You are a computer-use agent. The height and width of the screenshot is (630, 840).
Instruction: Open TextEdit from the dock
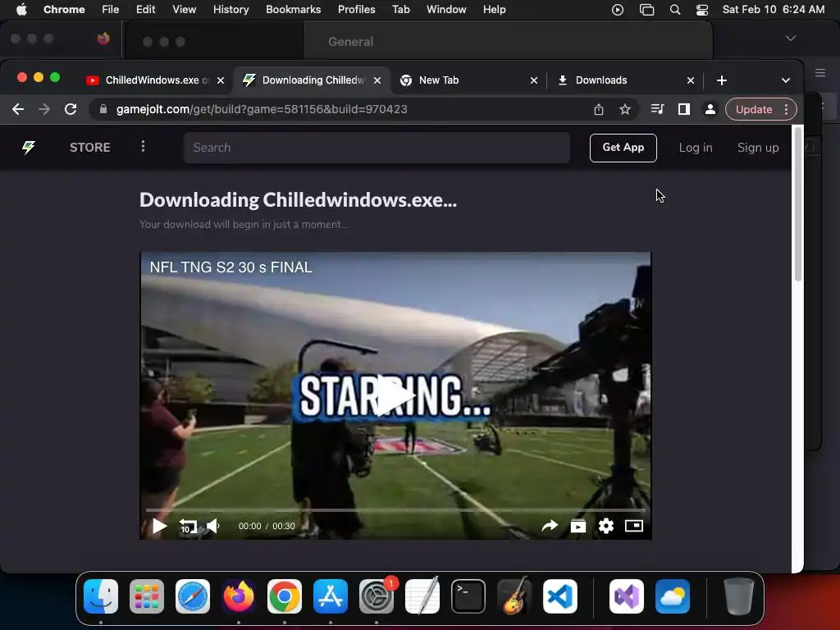coord(422,596)
